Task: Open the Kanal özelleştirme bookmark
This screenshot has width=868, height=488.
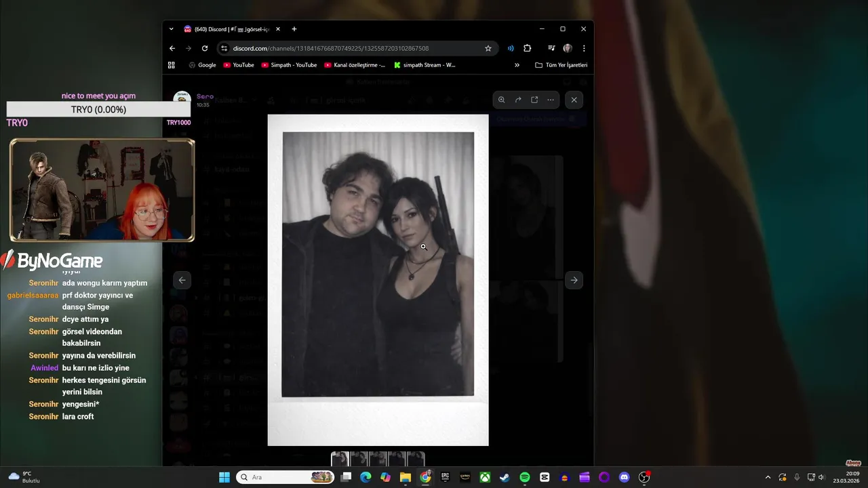Action: (355, 65)
